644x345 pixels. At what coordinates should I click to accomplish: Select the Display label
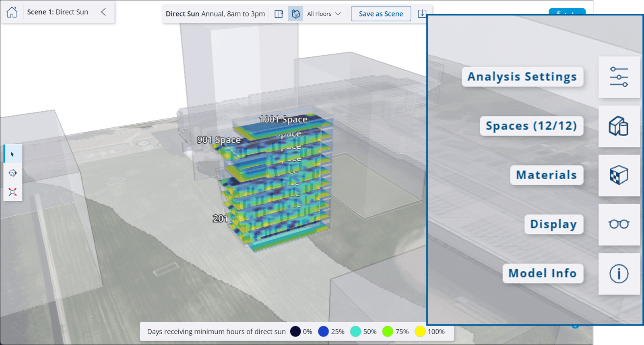(554, 224)
